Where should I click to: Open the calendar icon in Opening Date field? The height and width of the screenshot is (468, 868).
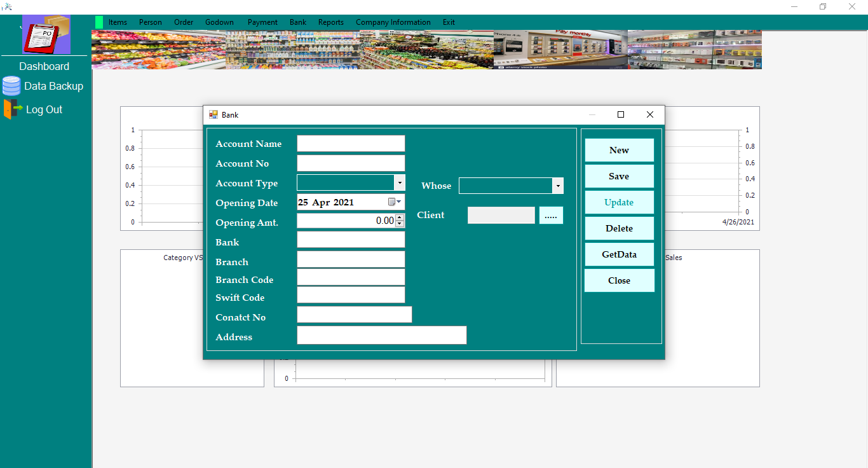coord(392,202)
